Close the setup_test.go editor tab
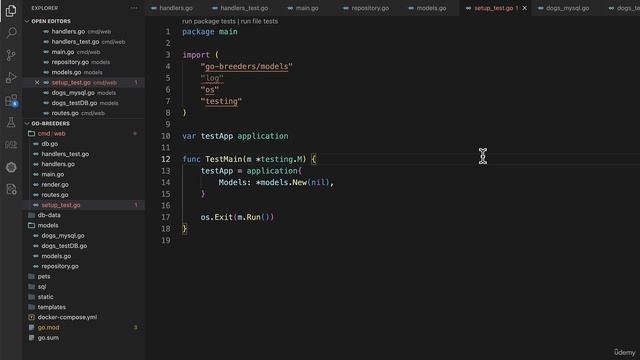Viewport: 640px width, 360px height. 524,8
